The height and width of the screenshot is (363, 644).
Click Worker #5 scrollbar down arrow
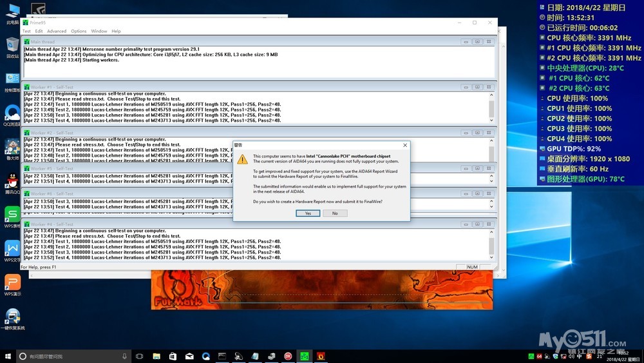[491, 181]
